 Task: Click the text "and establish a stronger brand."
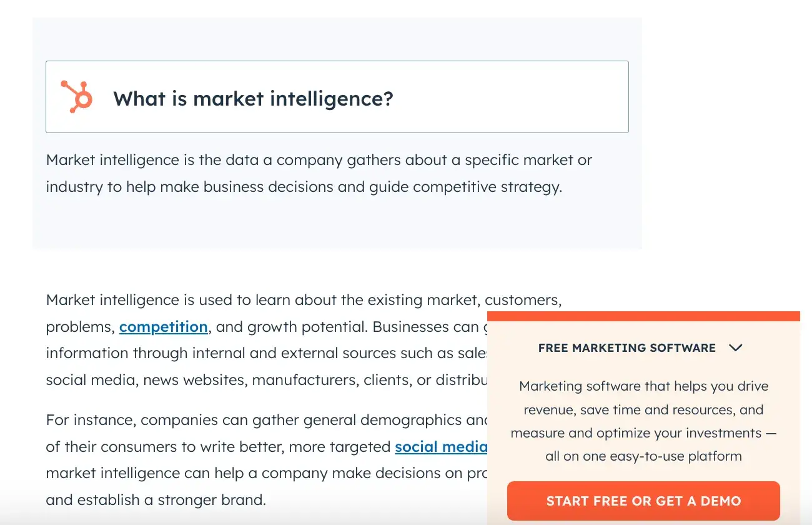tap(156, 500)
